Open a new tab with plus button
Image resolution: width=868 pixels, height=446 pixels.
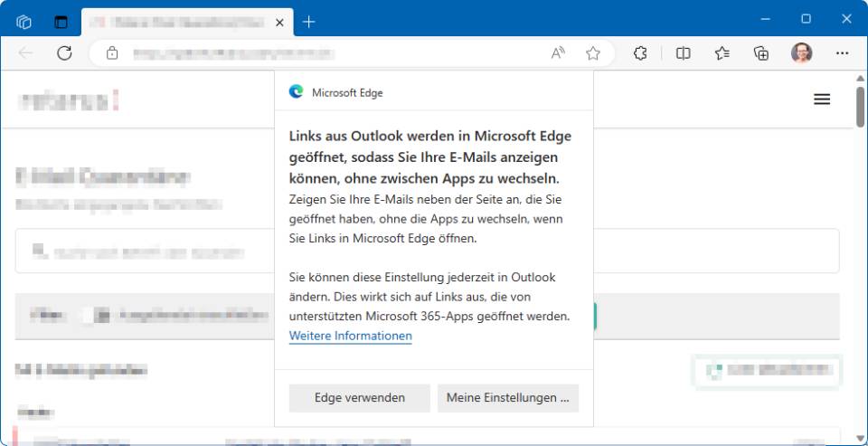[309, 22]
